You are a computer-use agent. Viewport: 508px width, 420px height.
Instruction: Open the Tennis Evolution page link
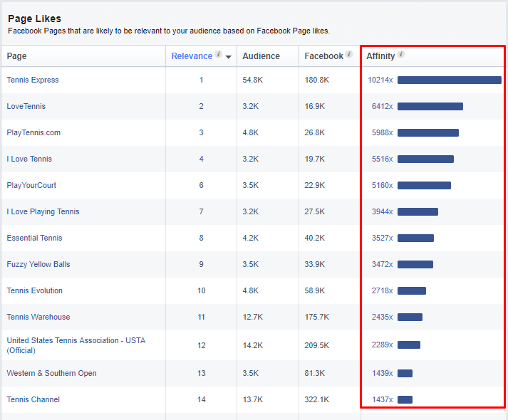coord(35,290)
